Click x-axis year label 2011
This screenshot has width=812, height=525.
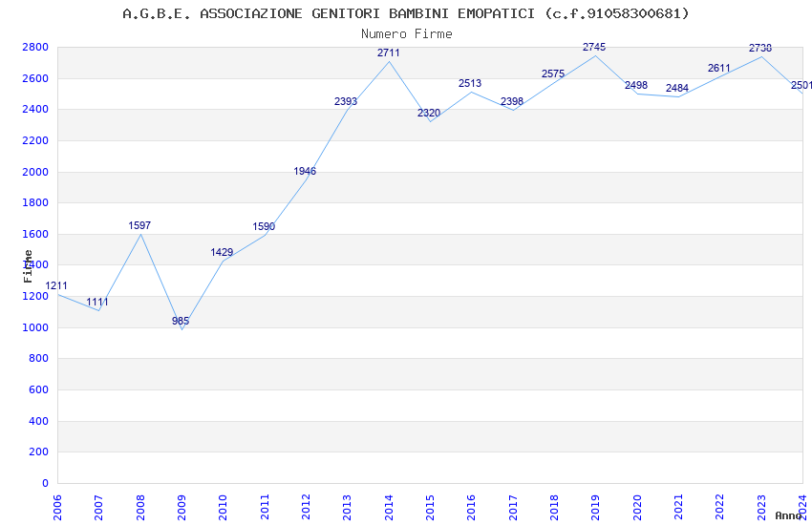[x=265, y=507]
